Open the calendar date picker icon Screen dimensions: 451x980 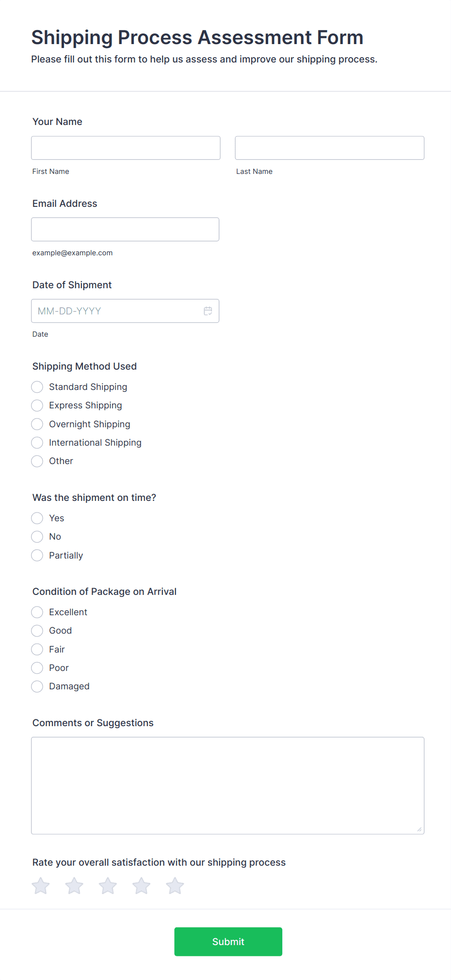[208, 311]
